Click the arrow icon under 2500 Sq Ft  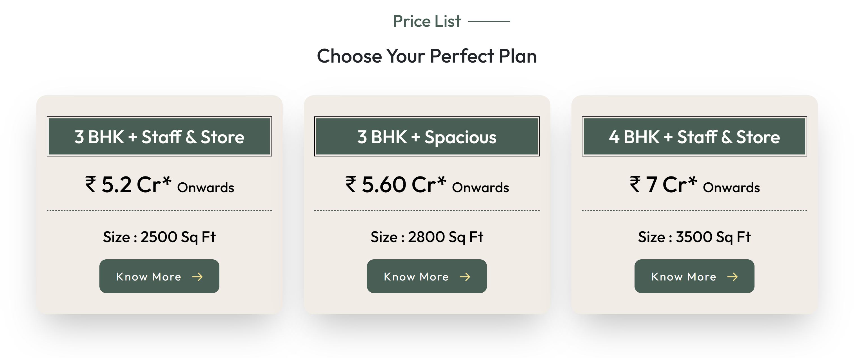coord(197,277)
